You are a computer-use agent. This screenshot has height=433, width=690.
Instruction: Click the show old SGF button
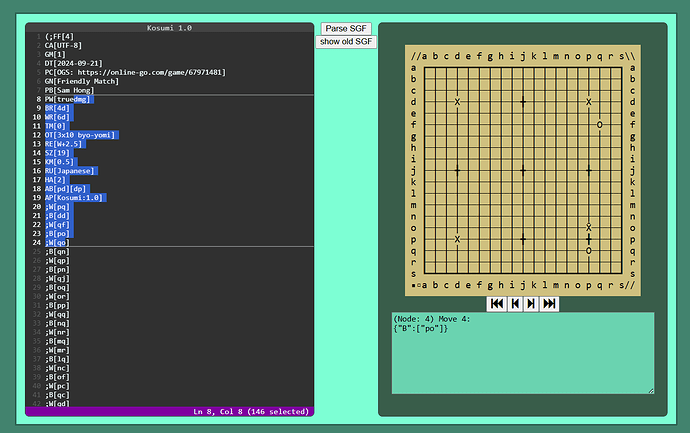(x=346, y=42)
